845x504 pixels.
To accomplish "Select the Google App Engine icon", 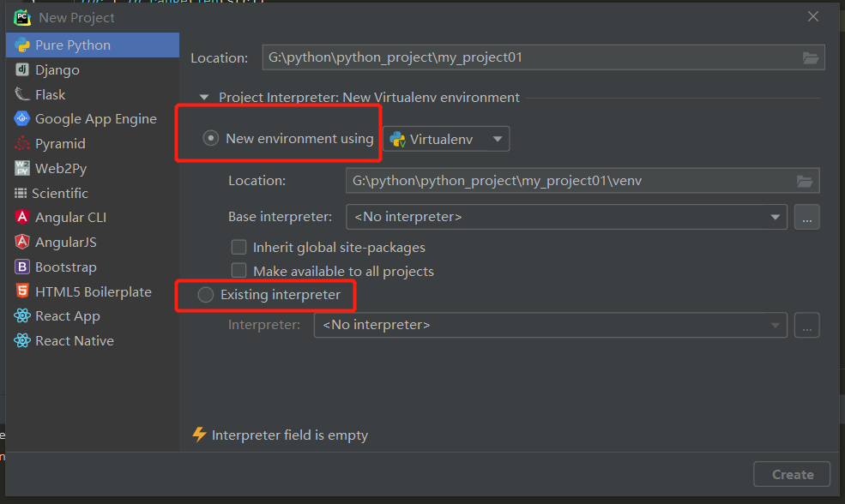I will click(x=22, y=118).
